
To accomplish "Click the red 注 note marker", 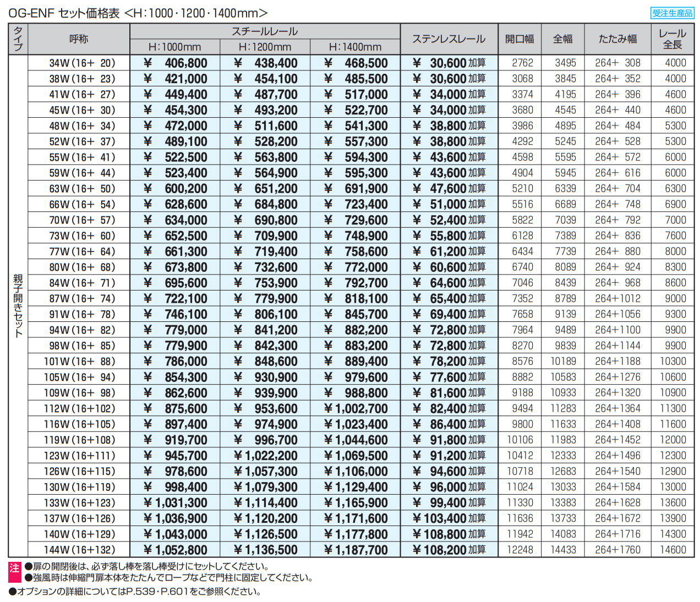I will [14, 572].
